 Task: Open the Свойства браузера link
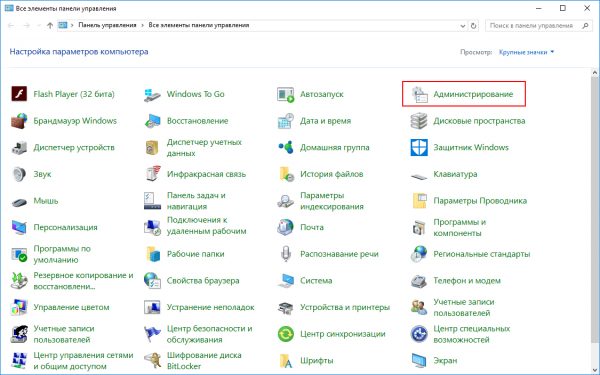click(203, 281)
